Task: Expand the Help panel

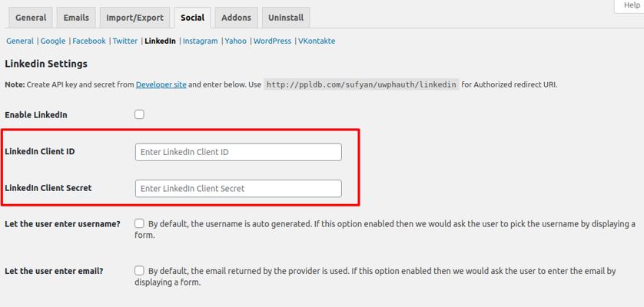Action: (x=631, y=5)
